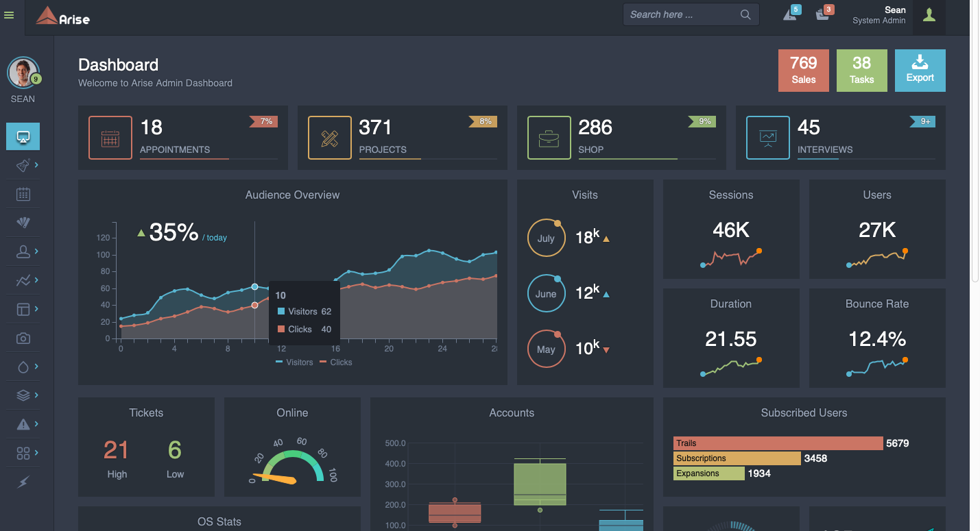Screen dimensions: 980x531
Task: Click the lightning bolt sidebar icon
Action: tap(23, 482)
